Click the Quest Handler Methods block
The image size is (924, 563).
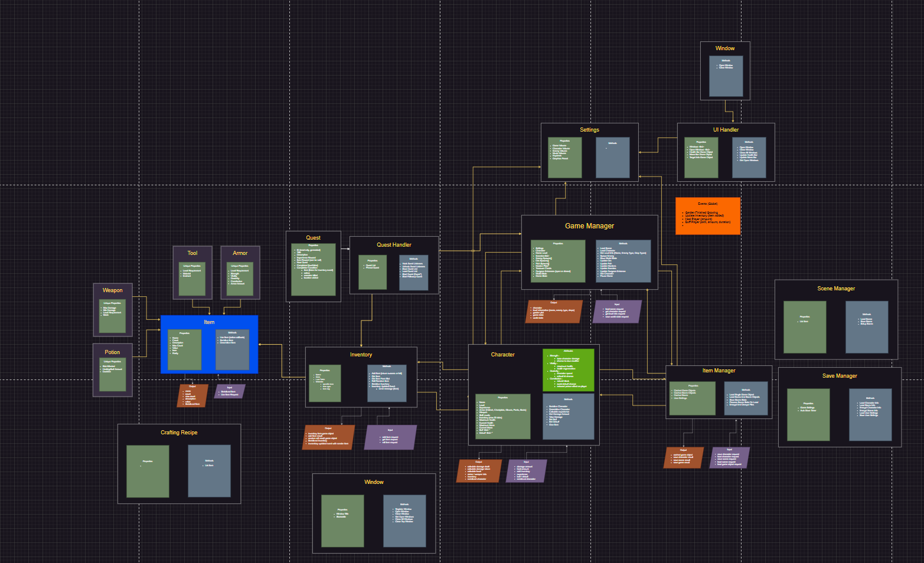pos(413,273)
